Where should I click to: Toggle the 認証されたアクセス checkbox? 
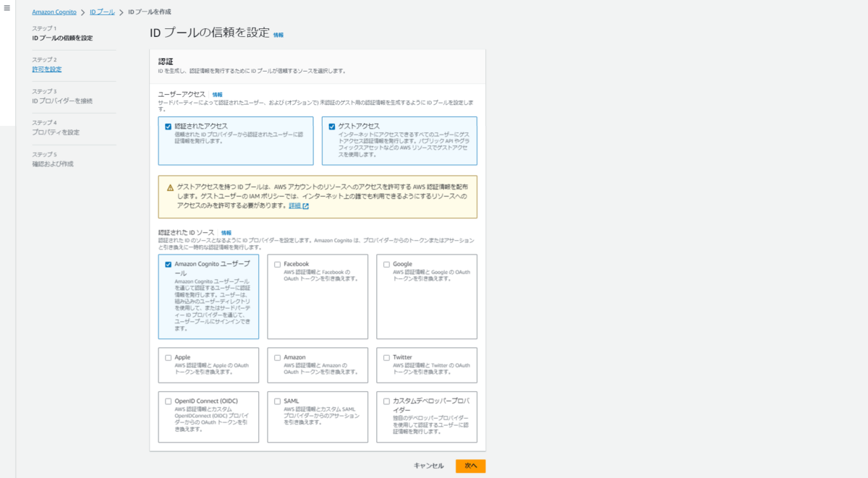pyautogui.click(x=169, y=127)
